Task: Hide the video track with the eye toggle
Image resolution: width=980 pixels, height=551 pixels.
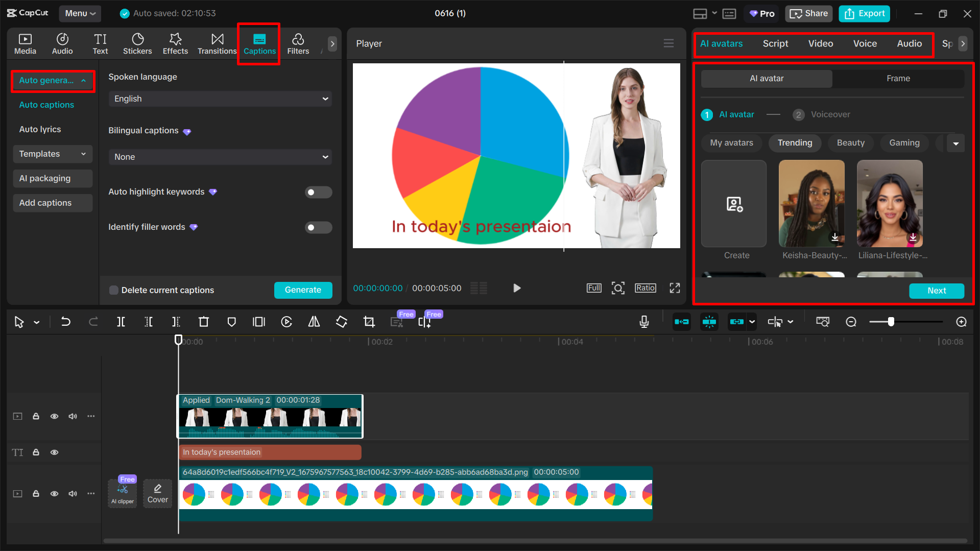Action: (x=54, y=416)
